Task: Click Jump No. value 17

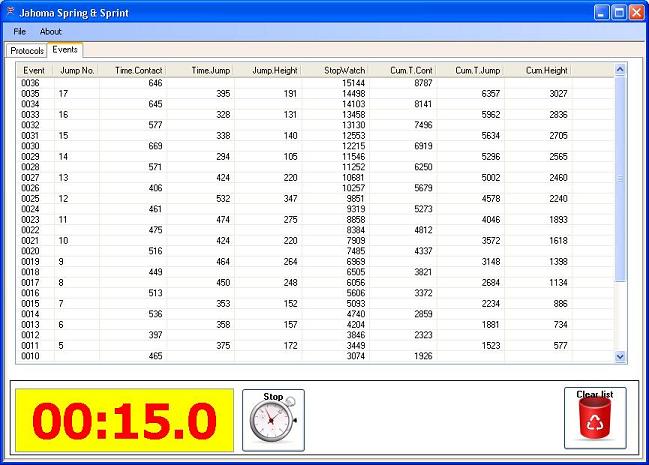Action: click(x=63, y=94)
